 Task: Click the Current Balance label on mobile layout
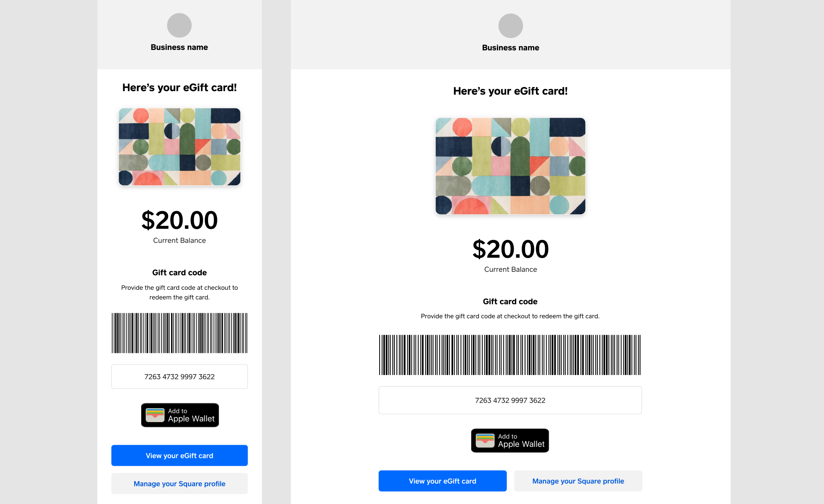(179, 240)
